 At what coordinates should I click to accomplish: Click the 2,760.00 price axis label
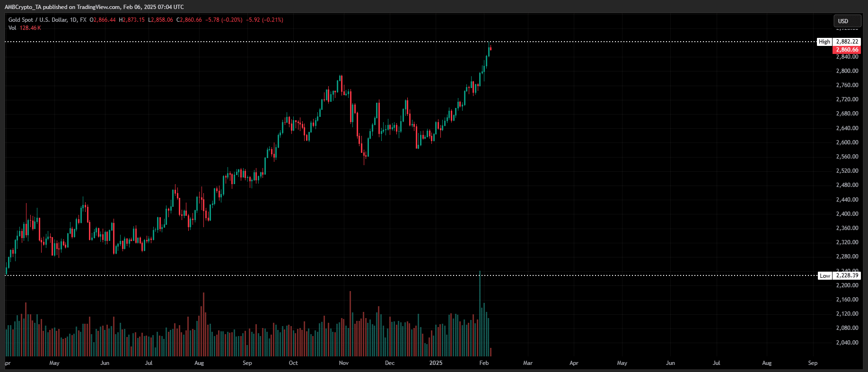(847, 85)
